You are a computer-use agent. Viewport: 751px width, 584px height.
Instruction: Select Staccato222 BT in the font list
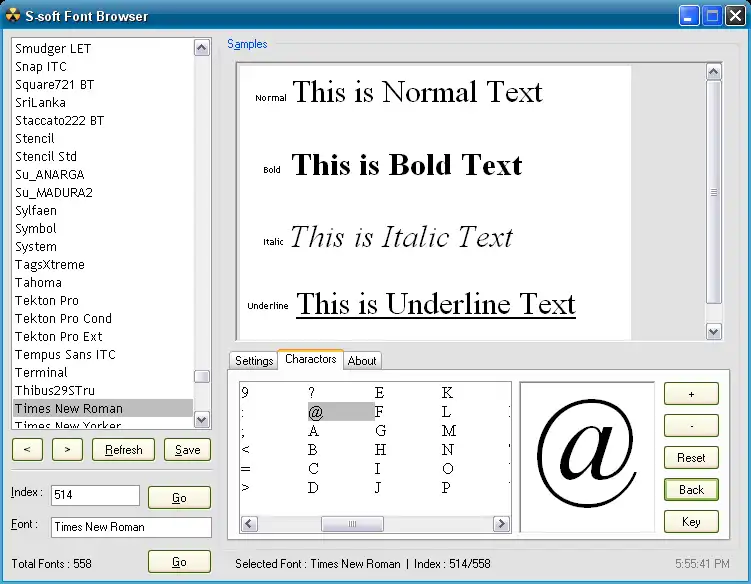[x=103, y=120]
